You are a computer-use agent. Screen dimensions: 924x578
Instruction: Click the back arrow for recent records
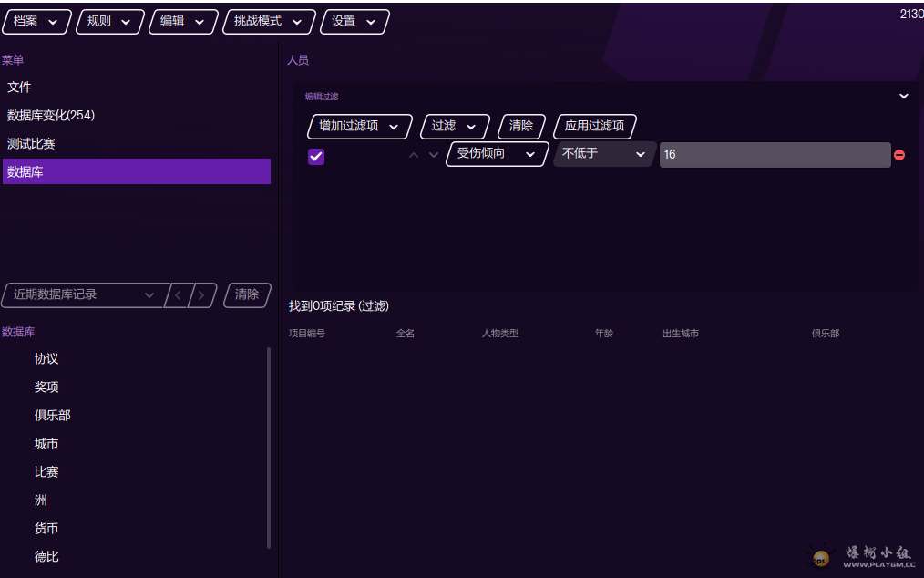[x=179, y=294]
